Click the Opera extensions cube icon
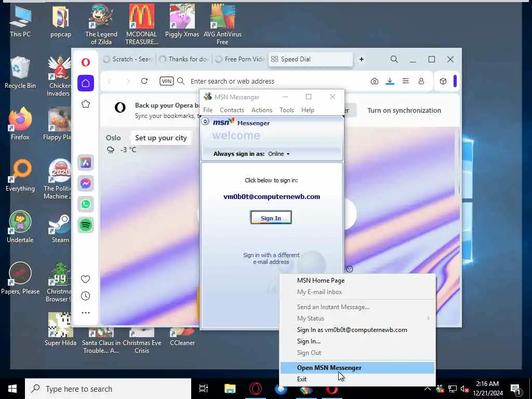The image size is (532, 399). coord(443,81)
